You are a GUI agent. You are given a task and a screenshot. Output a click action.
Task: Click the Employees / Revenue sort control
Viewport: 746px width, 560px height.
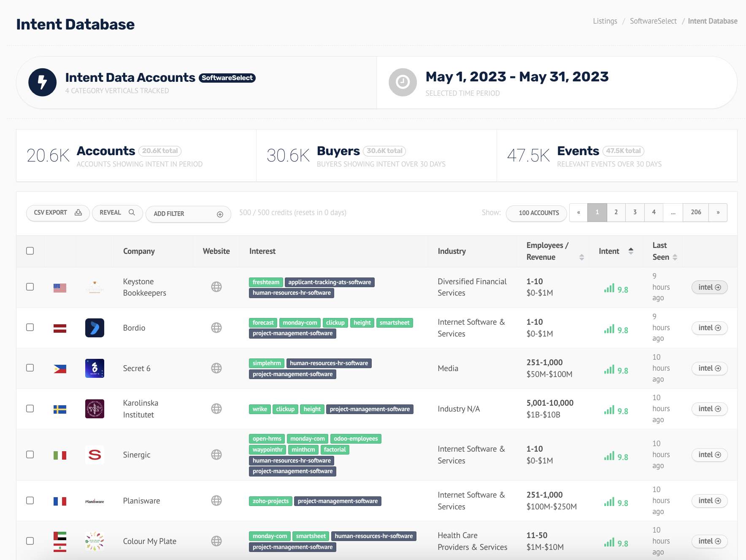pyautogui.click(x=582, y=256)
